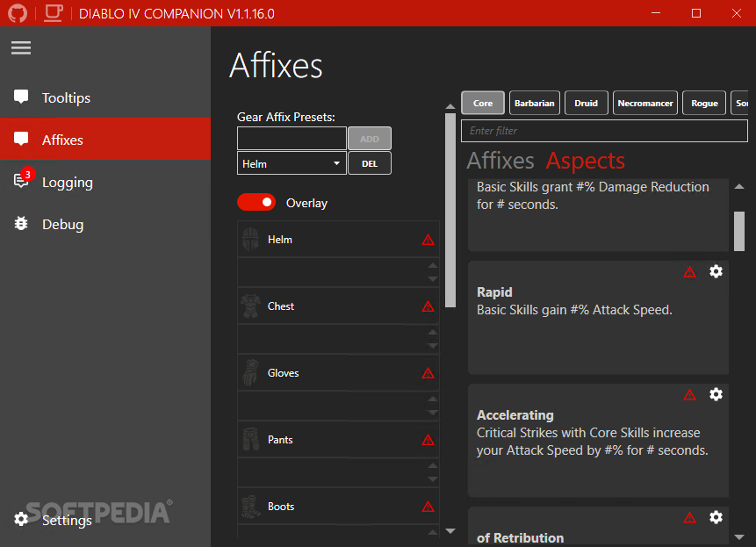
Task: Click the Helm gear slot icon
Action: point(251,240)
